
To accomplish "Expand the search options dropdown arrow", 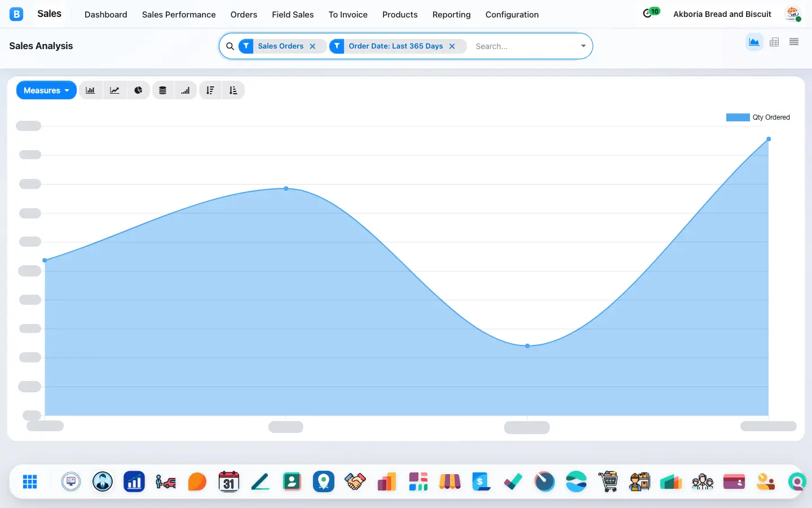I will (583, 46).
